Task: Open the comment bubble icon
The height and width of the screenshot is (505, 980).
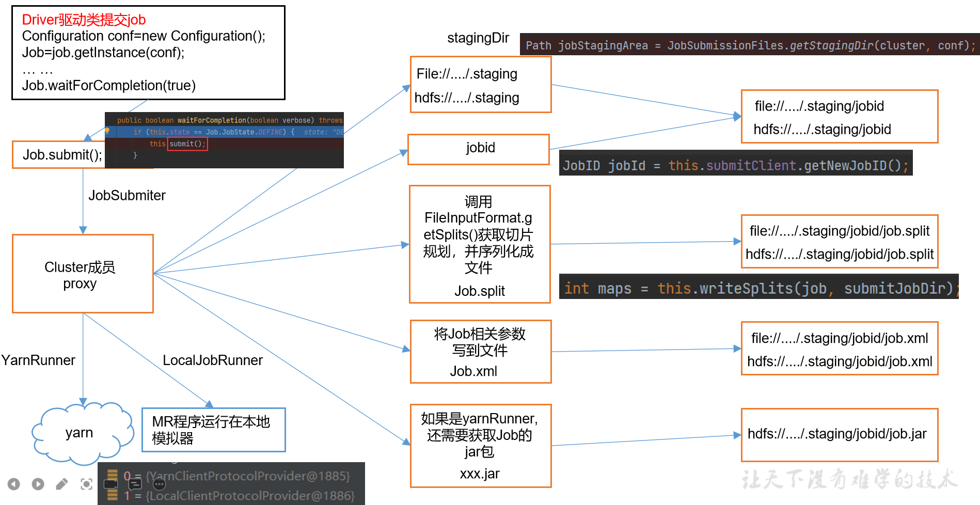Action: (x=135, y=484)
